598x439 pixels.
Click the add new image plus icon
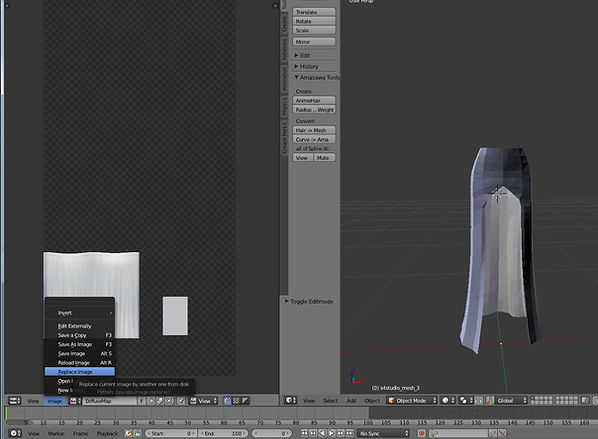click(151, 401)
